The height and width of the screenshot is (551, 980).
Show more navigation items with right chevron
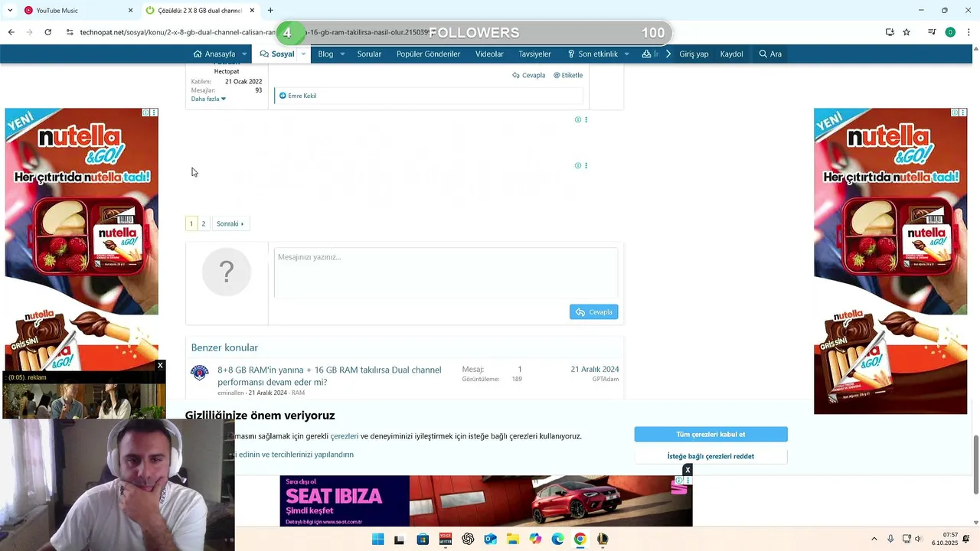pos(668,54)
